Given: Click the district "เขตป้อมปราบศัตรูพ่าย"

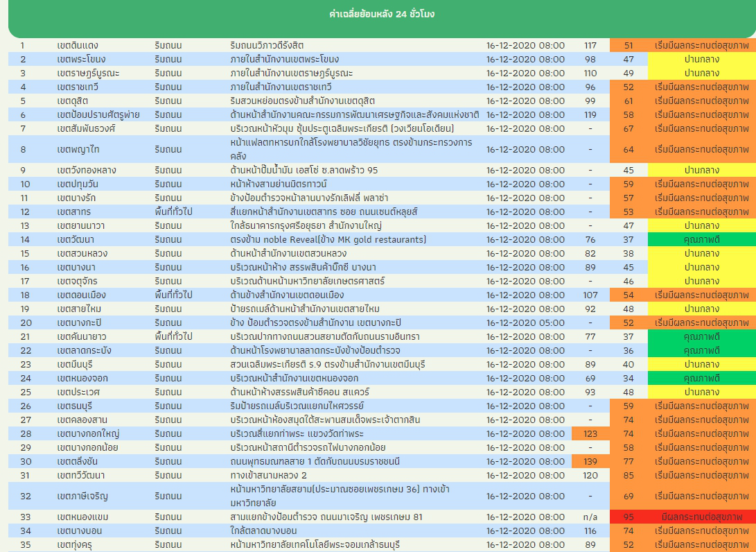Looking at the screenshot, I should [98, 115].
